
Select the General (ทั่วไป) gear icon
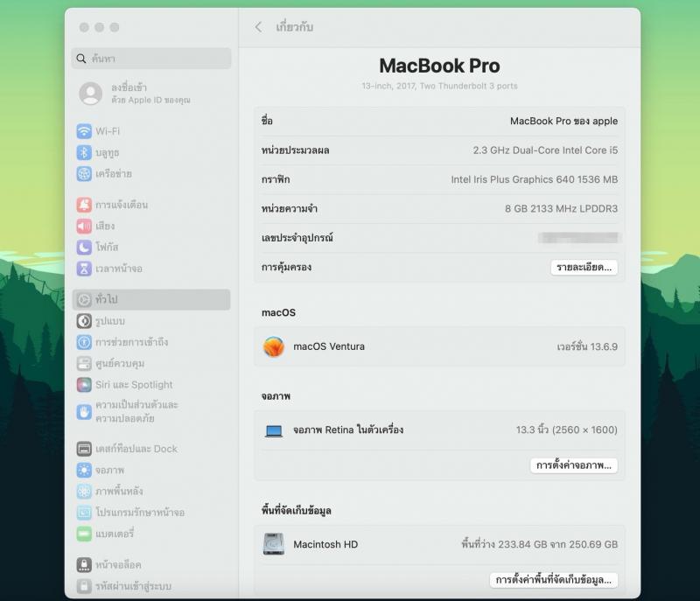pyautogui.click(x=84, y=299)
